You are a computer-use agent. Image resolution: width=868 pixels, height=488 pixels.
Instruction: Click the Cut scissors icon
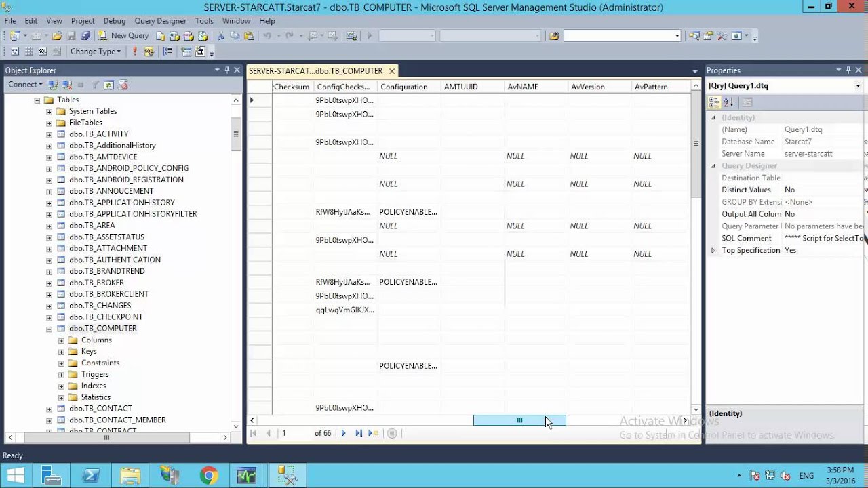(x=220, y=36)
